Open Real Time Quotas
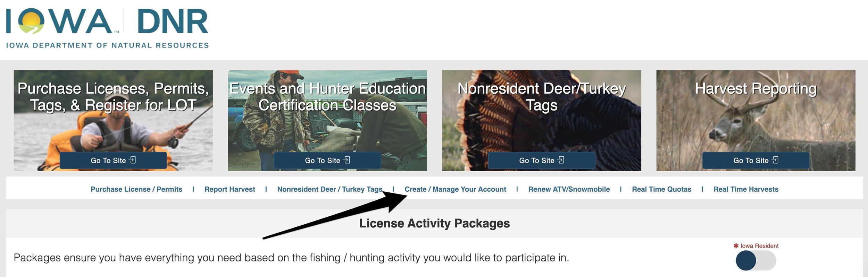This screenshot has width=868, height=277. (x=662, y=189)
